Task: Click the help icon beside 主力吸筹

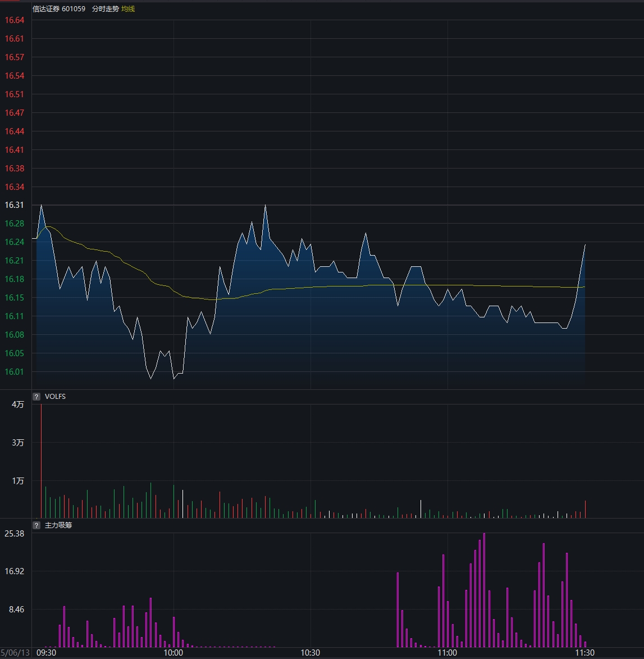Action: (x=36, y=525)
